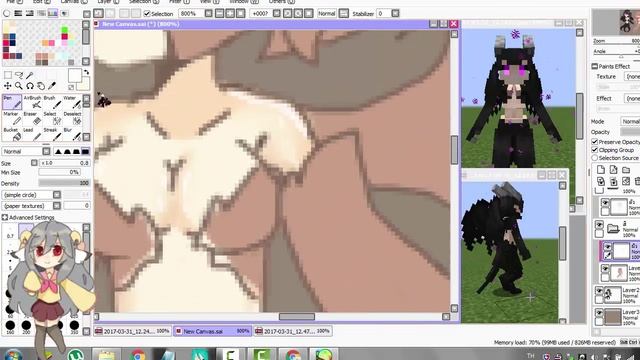Select the Bucket fill tool

tap(12, 134)
